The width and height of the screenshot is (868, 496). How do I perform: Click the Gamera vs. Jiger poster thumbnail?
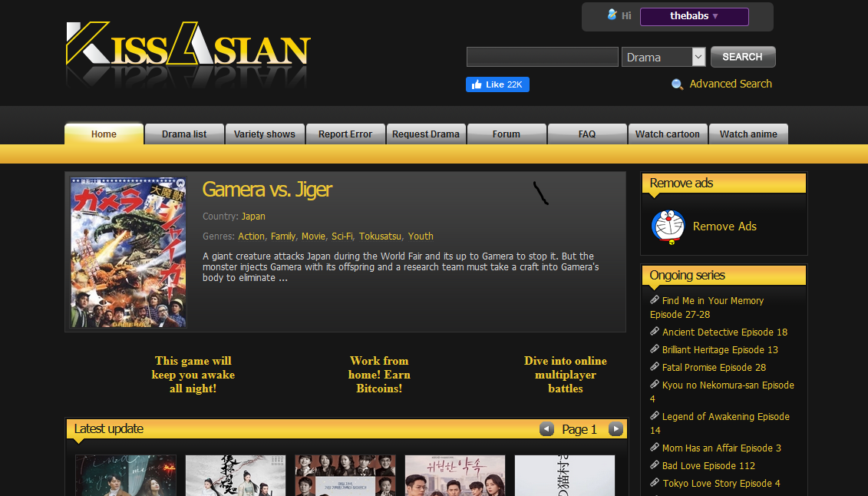coord(128,253)
